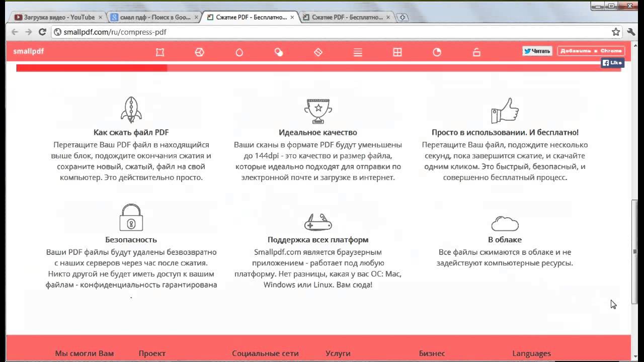Open the unlock padlock tool icon in header
The height and width of the screenshot is (362, 644).
point(476,52)
